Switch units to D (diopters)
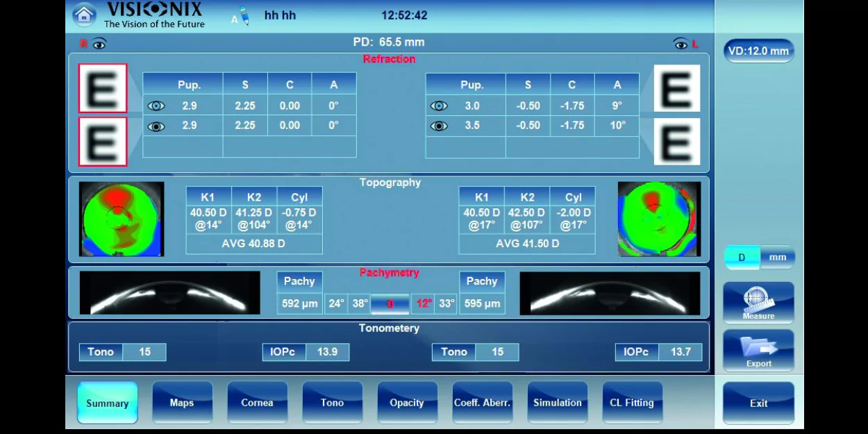Viewport: 868px width, 434px height. coord(742,258)
